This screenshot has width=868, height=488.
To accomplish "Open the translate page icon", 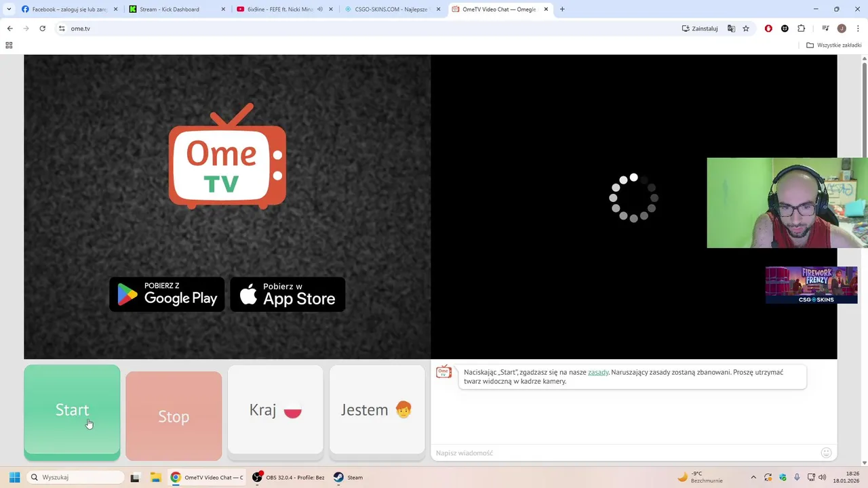I will point(731,28).
